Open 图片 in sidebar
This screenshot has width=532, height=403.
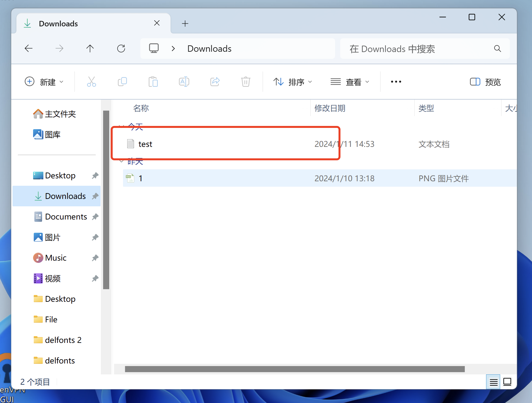pos(47,237)
